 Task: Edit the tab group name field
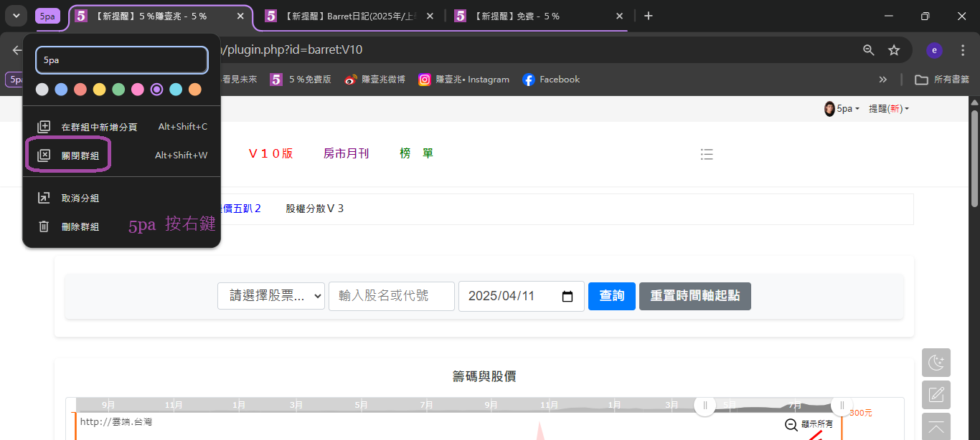(x=122, y=60)
